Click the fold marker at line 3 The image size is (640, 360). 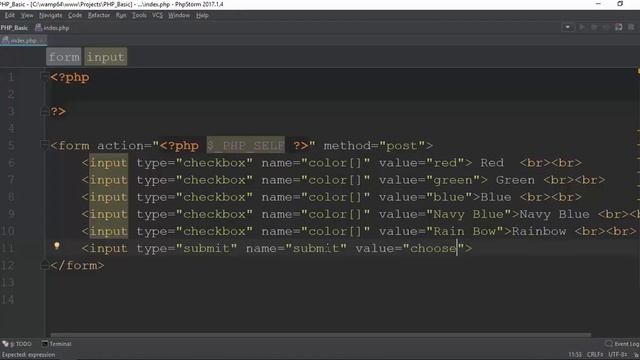pos(44,111)
